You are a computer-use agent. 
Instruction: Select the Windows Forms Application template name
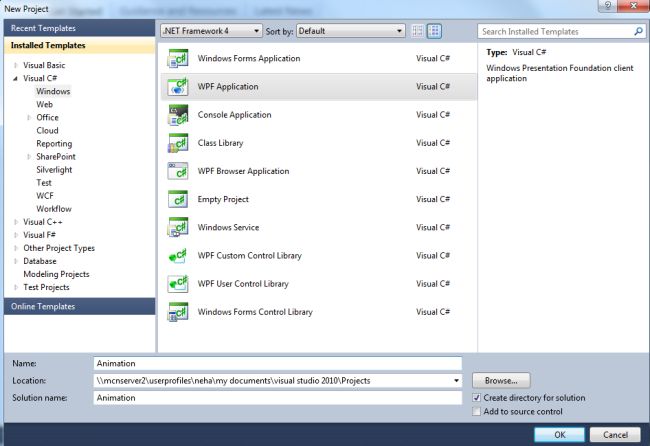coord(249,58)
